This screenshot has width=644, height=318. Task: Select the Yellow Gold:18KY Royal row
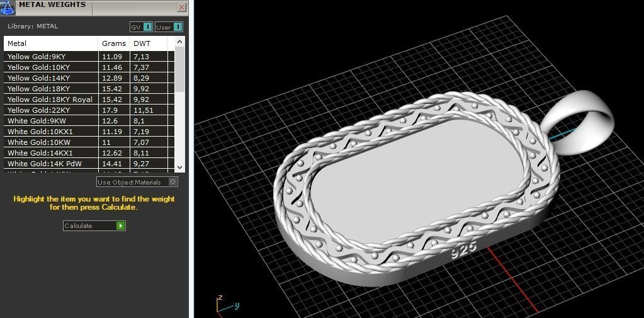(89, 99)
